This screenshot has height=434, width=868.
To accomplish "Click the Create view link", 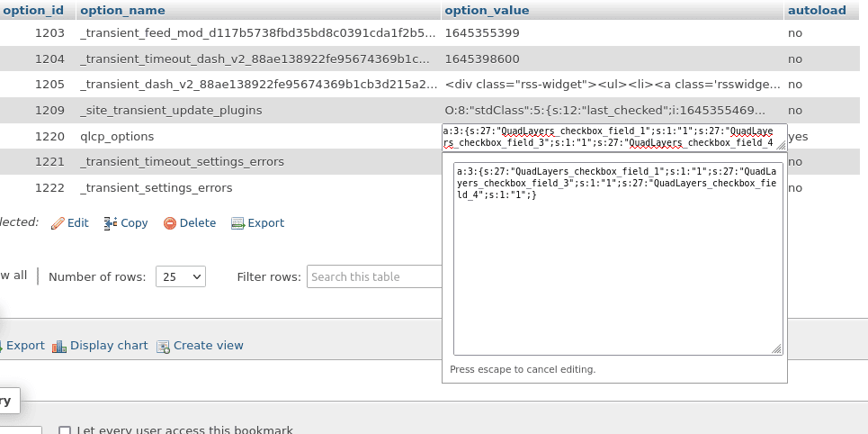I will [208, 346].
